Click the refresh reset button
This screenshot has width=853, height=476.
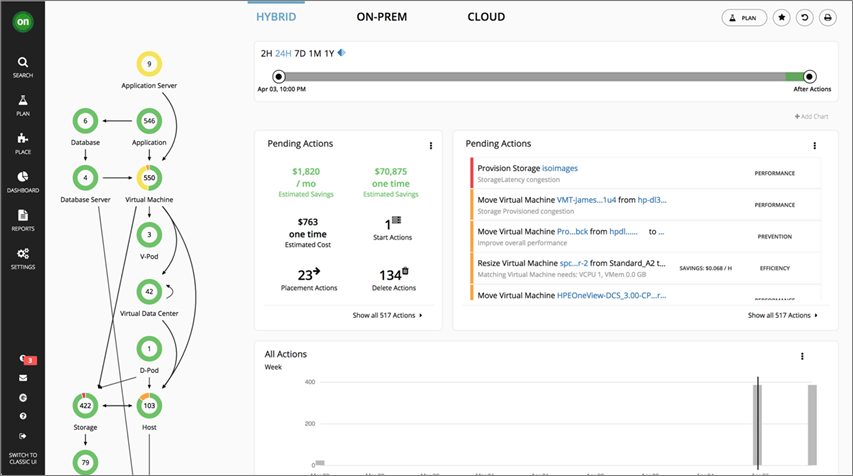805,18
